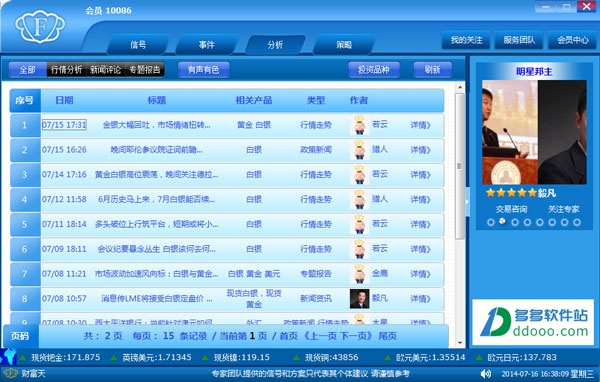Click the 有声有色 button

(x=204, y=70)
